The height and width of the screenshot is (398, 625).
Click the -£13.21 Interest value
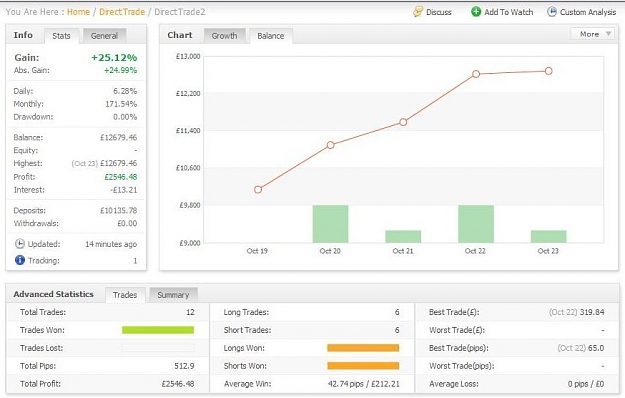point(124,190)
